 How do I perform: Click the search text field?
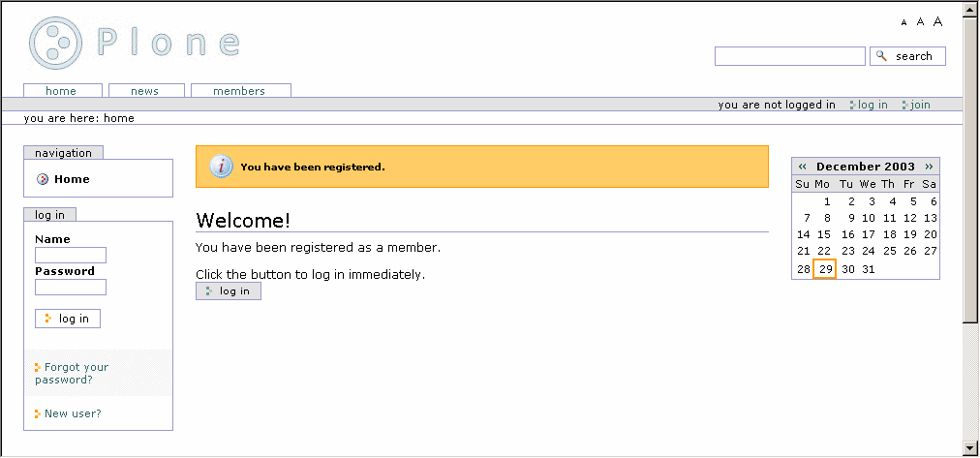click(x=789, y=56)
